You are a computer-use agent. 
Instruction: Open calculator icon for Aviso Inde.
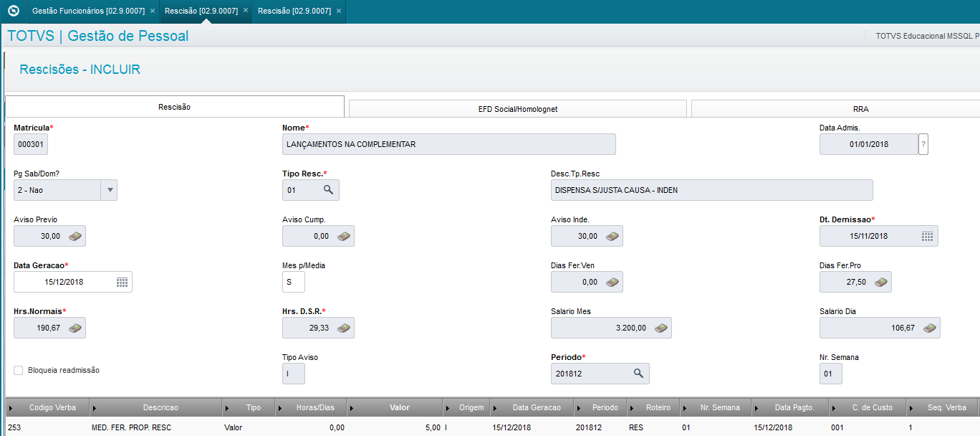tap(612, 236)
